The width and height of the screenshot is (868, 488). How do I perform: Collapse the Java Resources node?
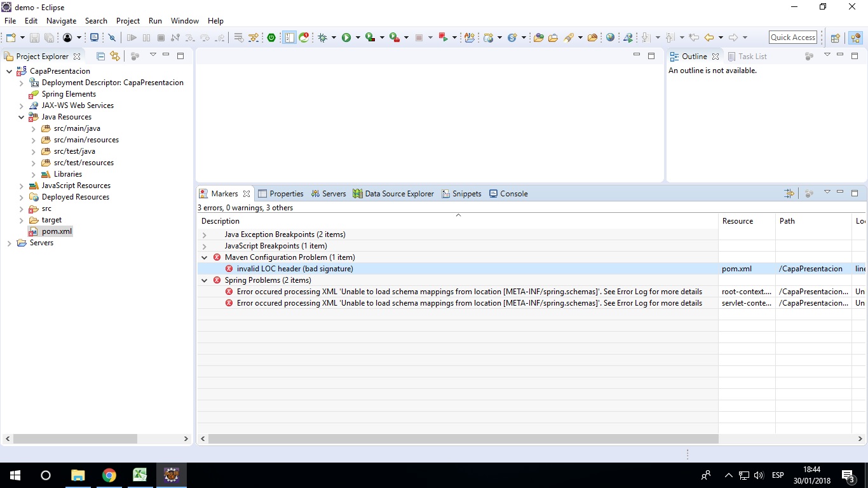21,117
